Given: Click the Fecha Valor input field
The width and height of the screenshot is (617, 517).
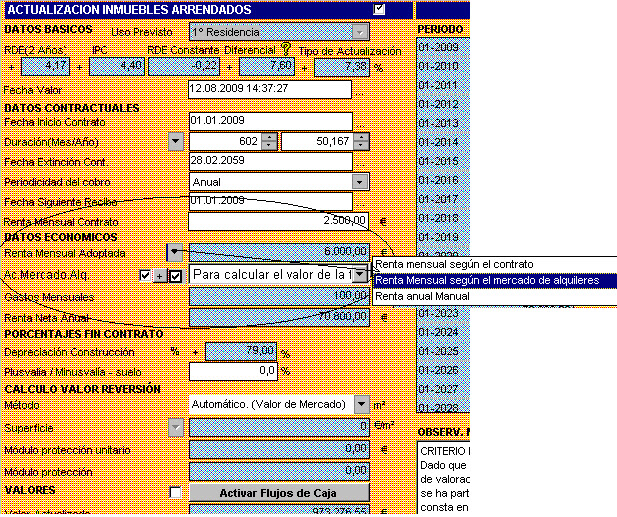Looking at the screenshot, I should click(270, 90).
